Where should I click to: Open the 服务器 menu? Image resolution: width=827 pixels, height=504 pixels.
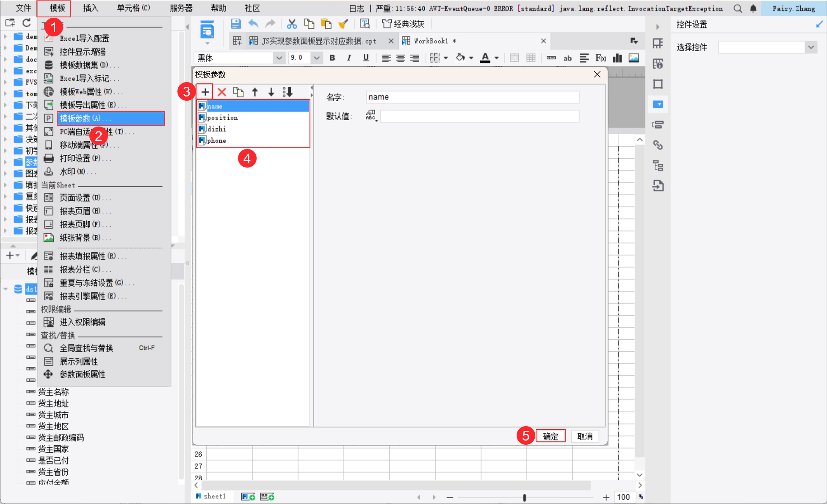(x=181, y=8)
